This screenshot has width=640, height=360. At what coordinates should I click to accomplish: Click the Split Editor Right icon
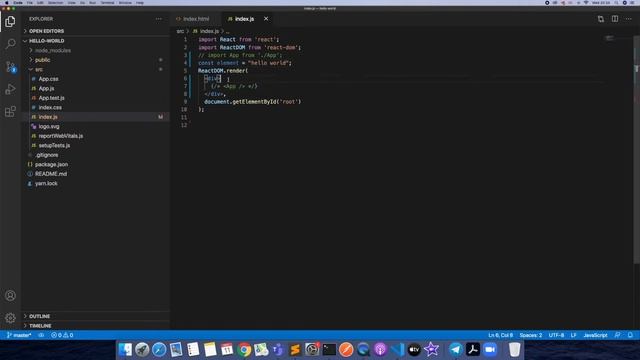click(x=615, y=19)
